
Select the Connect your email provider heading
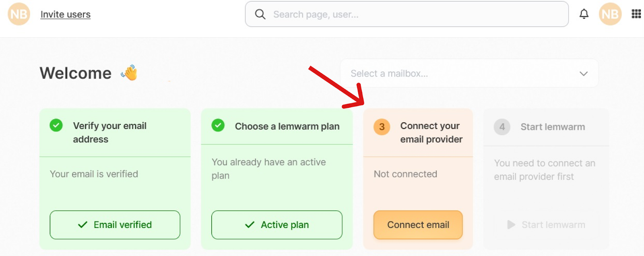431,132
